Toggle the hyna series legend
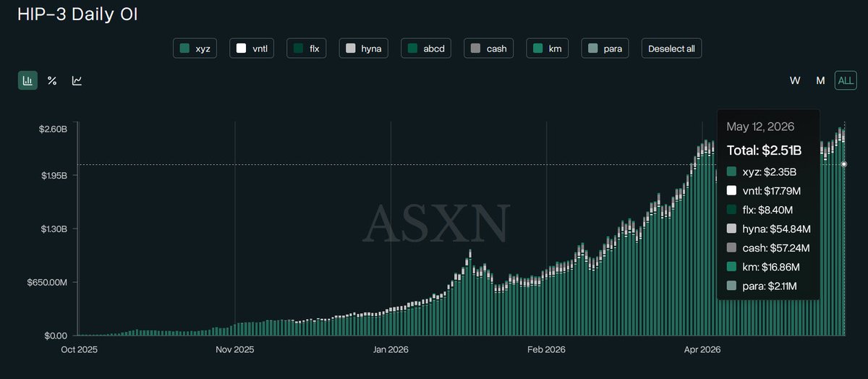Image resolution: width=868 pixels, height=379 pixels. (x=364, y=48)
